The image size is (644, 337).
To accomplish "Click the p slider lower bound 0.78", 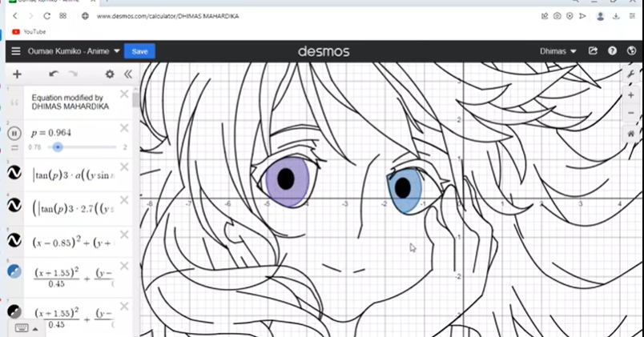I will [x=34, y=147].
